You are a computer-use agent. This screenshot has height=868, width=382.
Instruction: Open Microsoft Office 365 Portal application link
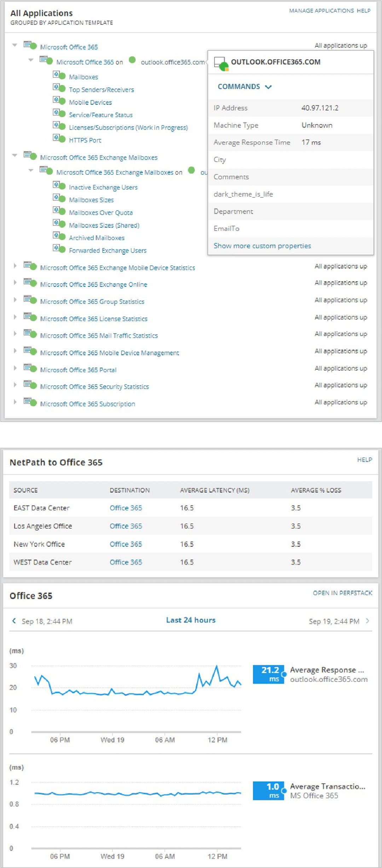pyautogui.click(x=78, y=370)
